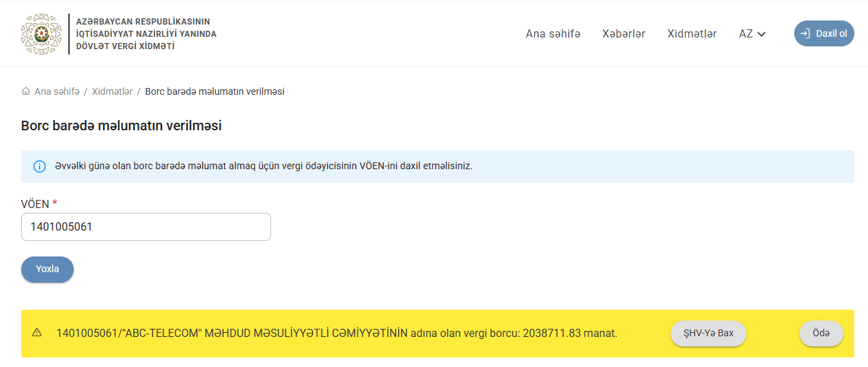This screenshot has width=868, height=367.
Task: Click the ABC-TELECOM tax debt result text
Action: point(337,333)
